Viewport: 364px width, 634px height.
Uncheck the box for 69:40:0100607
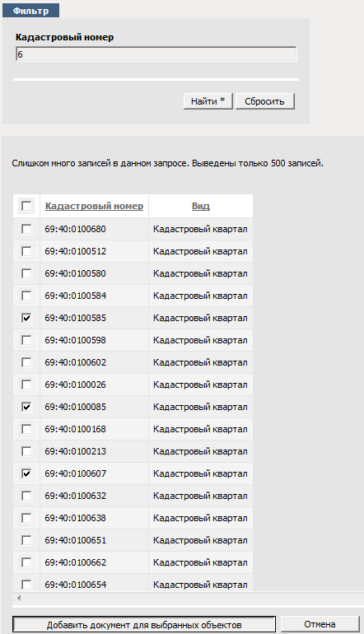tap(26, 473)
